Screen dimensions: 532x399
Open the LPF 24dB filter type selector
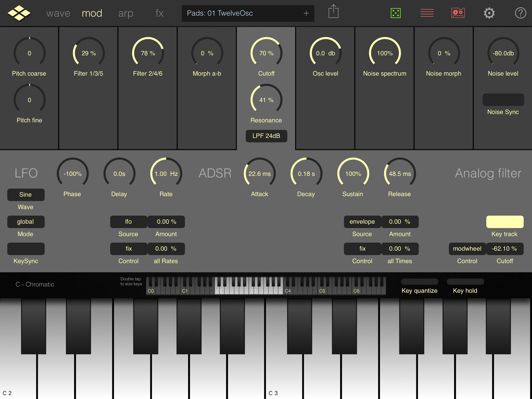[x=266, y=136]
